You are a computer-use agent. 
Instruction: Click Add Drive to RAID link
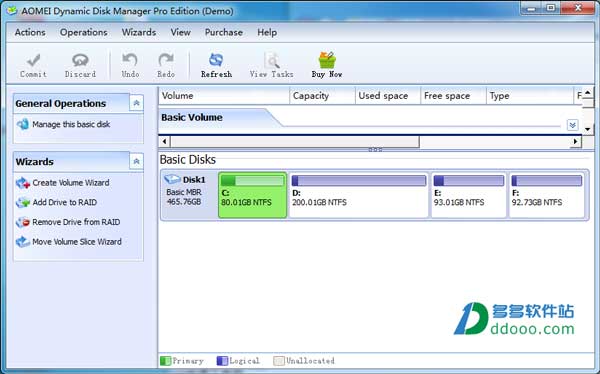65,202
